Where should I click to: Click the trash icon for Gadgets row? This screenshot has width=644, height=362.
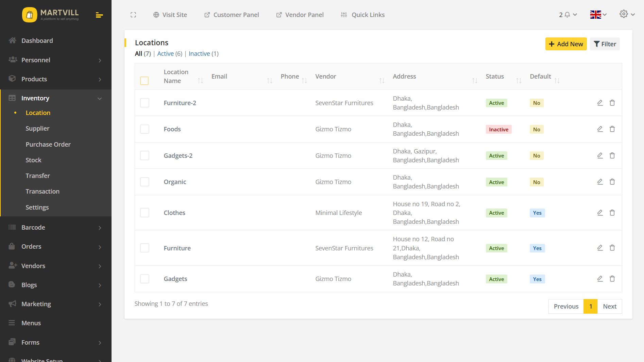612,279
